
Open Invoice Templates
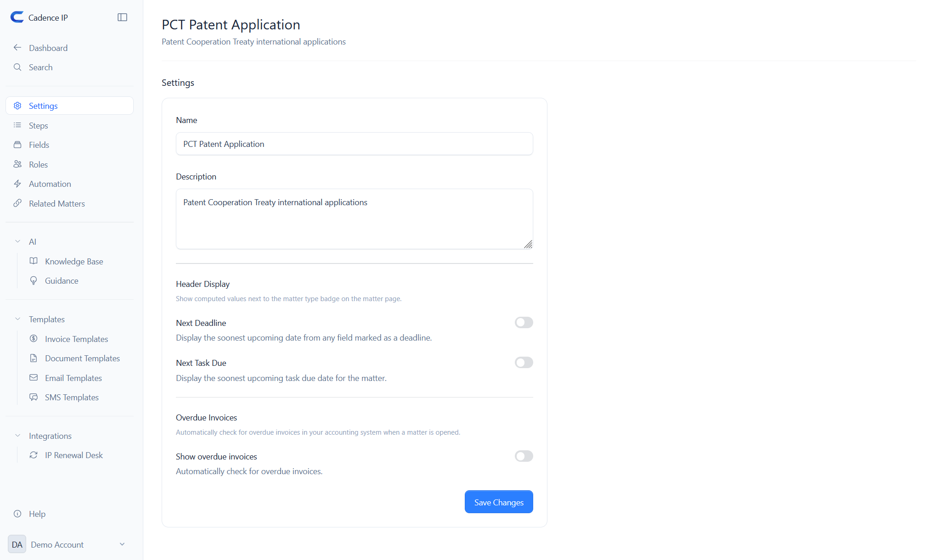click(x=77, y=339)
